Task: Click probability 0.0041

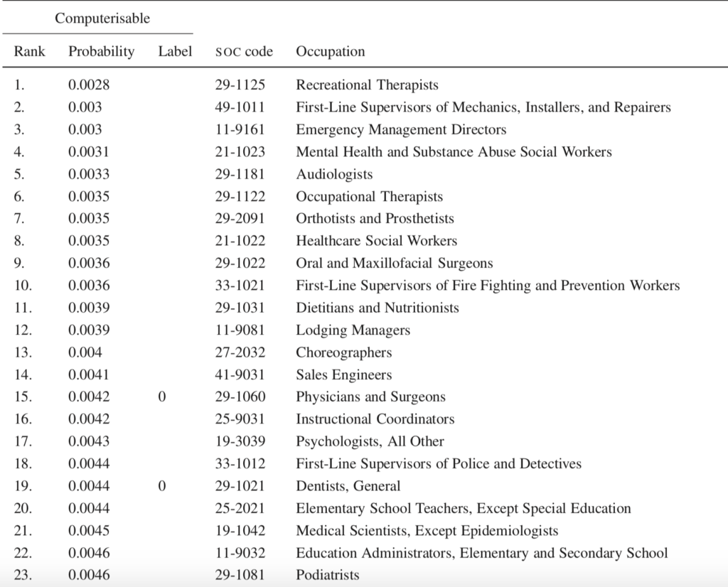Action: tap(89, 375)
